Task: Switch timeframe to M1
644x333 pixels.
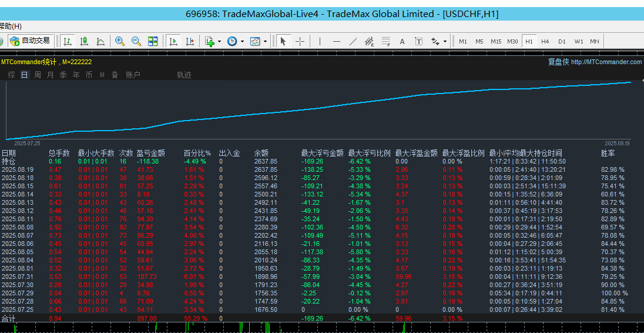Action: point(463,41)
